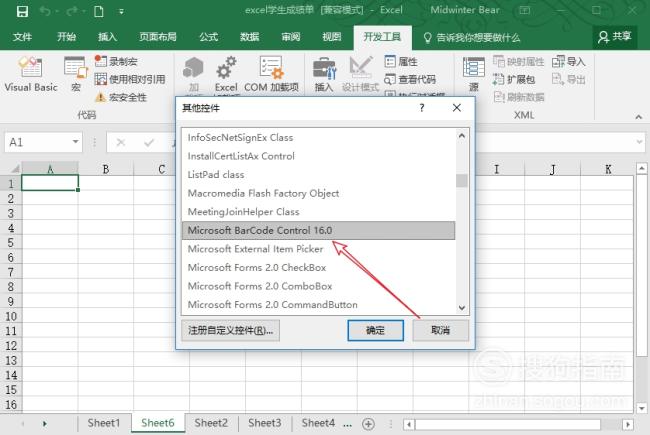Switch to the 页面布局 tab

158,37
